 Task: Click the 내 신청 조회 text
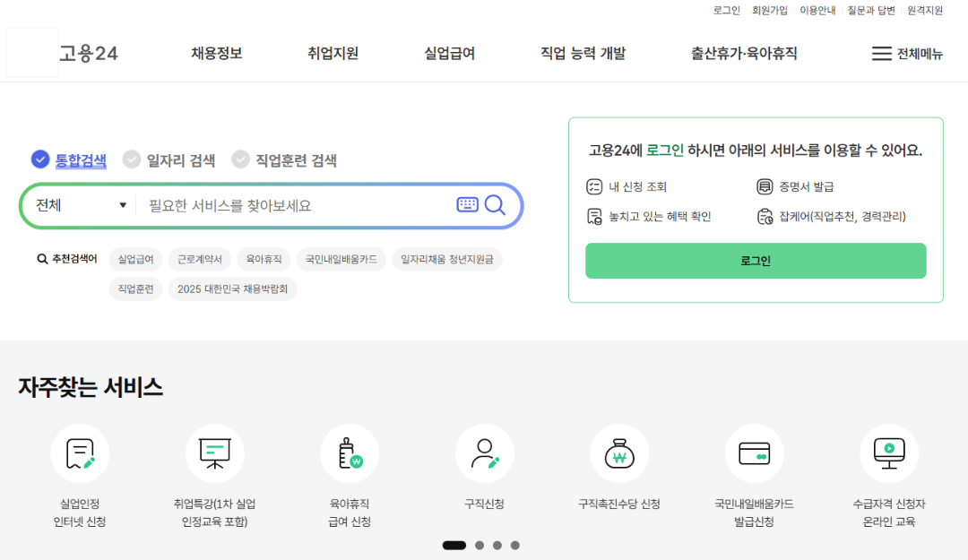coord(638,186)
